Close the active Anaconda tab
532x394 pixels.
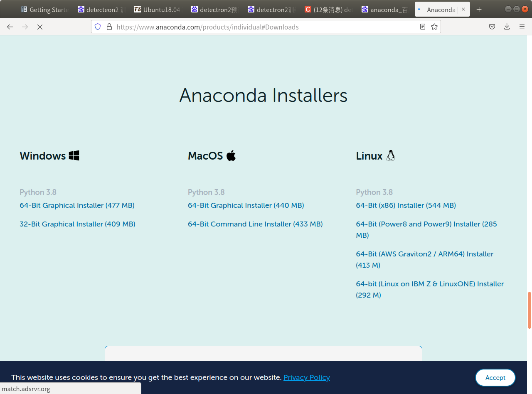pyautogui.click(x=464, y=9)
